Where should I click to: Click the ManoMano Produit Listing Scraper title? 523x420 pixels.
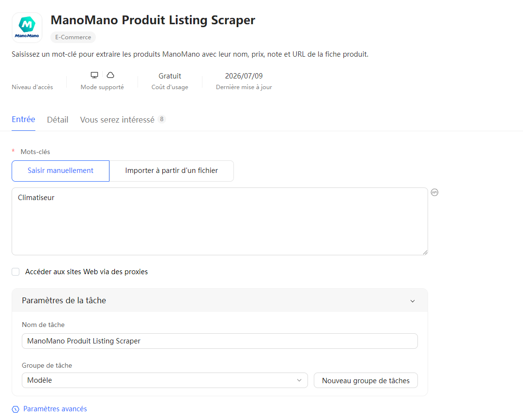click(153, 20)
